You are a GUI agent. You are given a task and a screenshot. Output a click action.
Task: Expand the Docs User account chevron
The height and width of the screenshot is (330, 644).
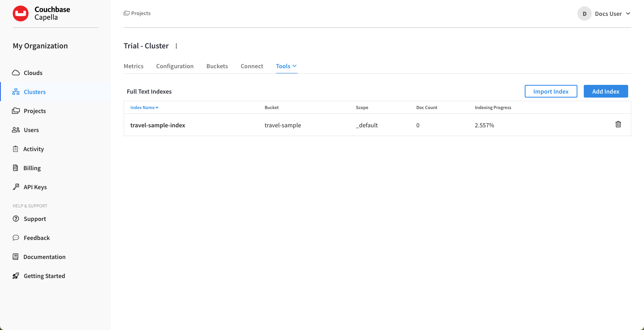click(628, 13)
